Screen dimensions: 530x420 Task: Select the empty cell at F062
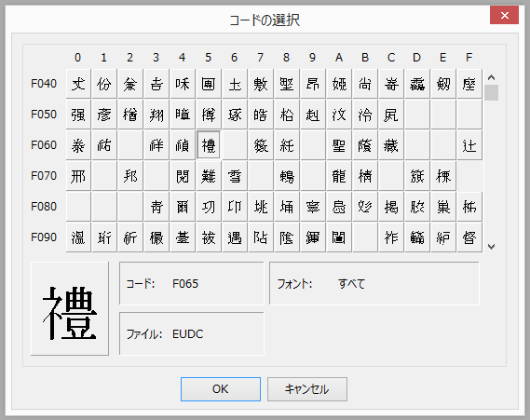point(130,145)
